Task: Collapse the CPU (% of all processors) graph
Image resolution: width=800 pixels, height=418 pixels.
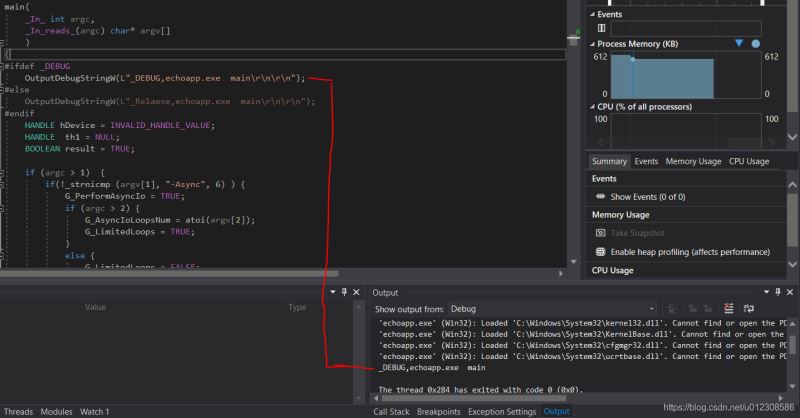Action: point(592,107)
